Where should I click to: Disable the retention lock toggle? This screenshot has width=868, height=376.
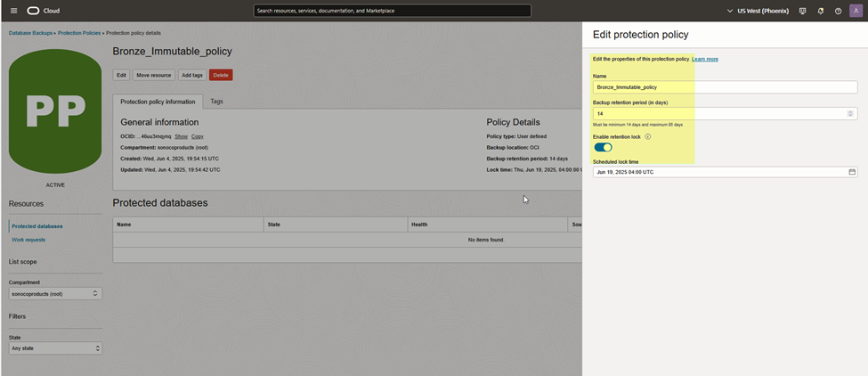coord(604,148)
